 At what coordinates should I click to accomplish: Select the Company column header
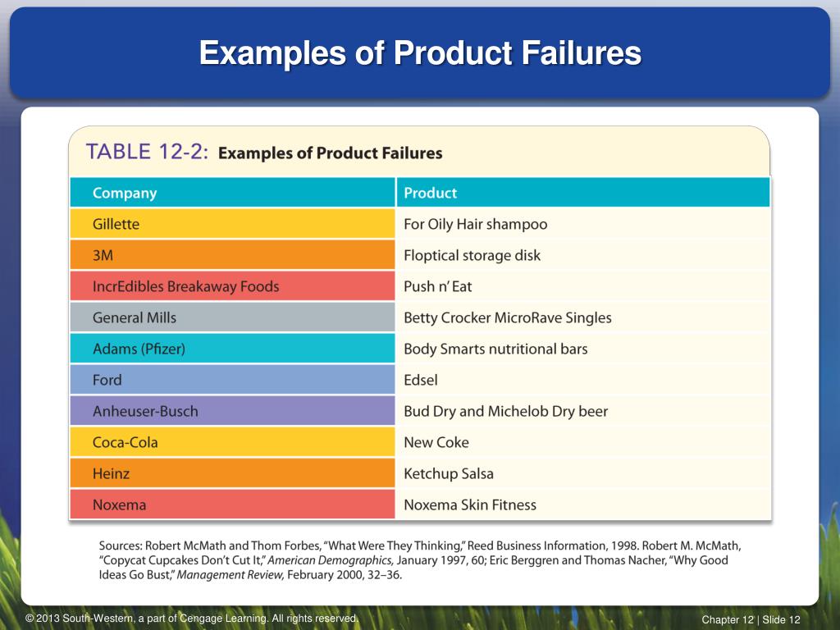(x=232, y=193)
